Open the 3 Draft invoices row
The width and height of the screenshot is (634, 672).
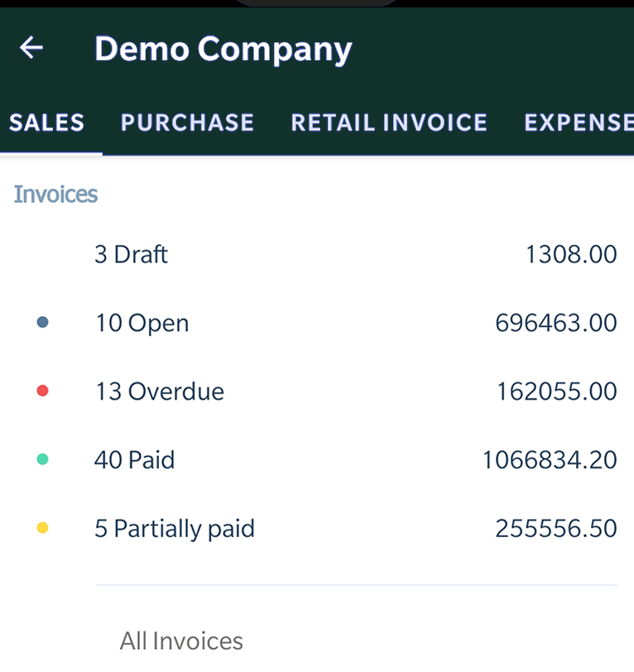click(x=131, y=254)
